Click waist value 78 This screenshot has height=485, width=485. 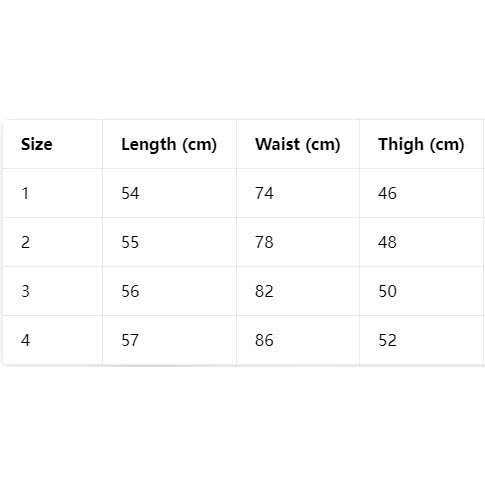point(264,242)
